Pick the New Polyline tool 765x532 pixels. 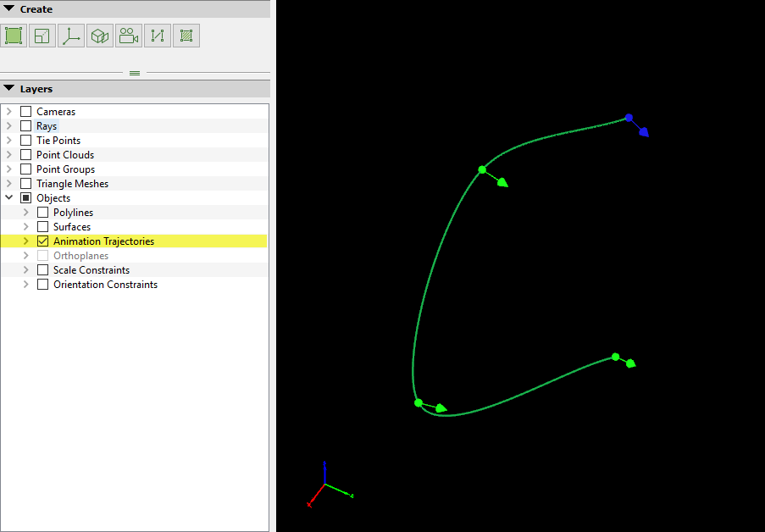158,36
